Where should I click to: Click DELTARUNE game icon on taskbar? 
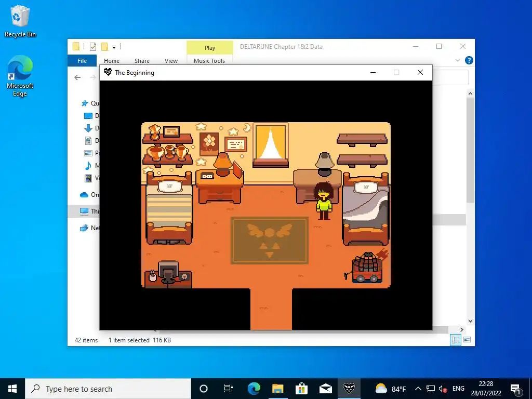349,389
